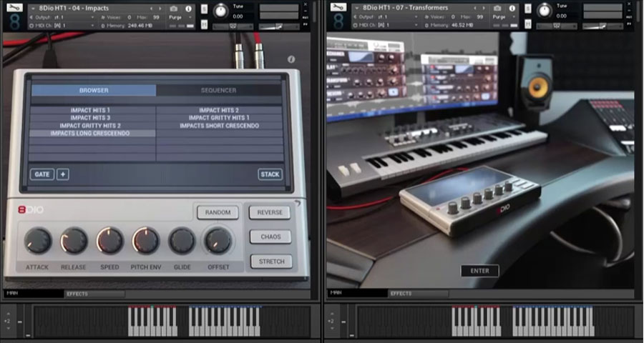Enable the STRETCH button
This screenshot has height=343, width=644.
tap(271, 262)
